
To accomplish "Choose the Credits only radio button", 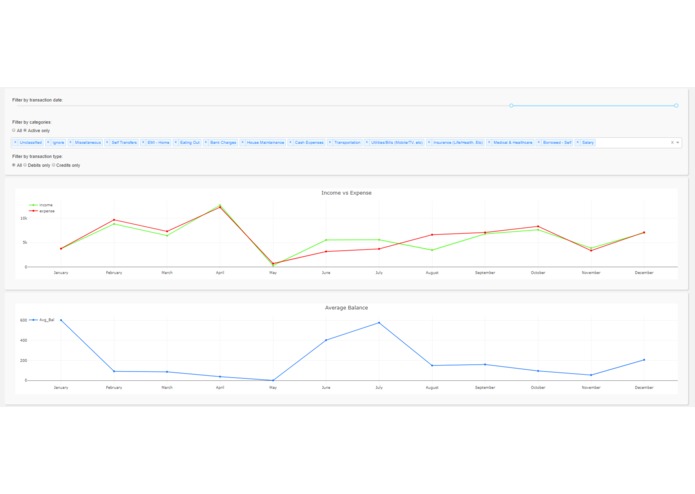I will tap(54, 165).
